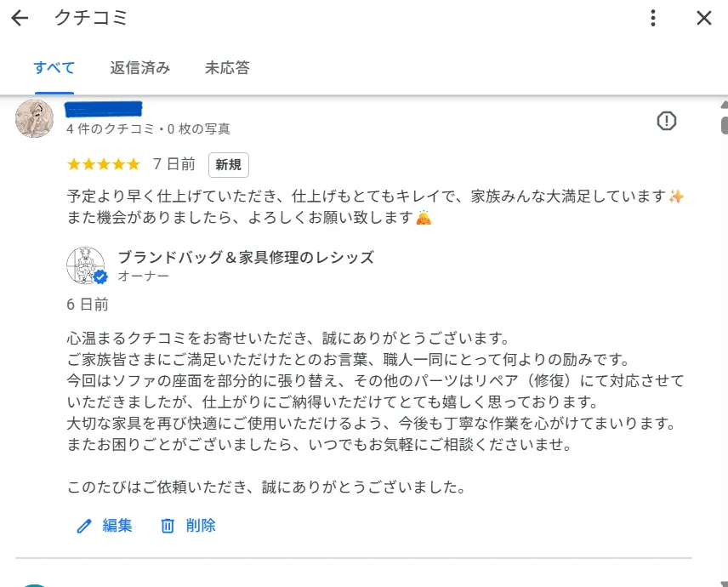This screenshot has height=587, width=728.
Task: Click the reviewer's profile avatar
Action: [34, 119]
